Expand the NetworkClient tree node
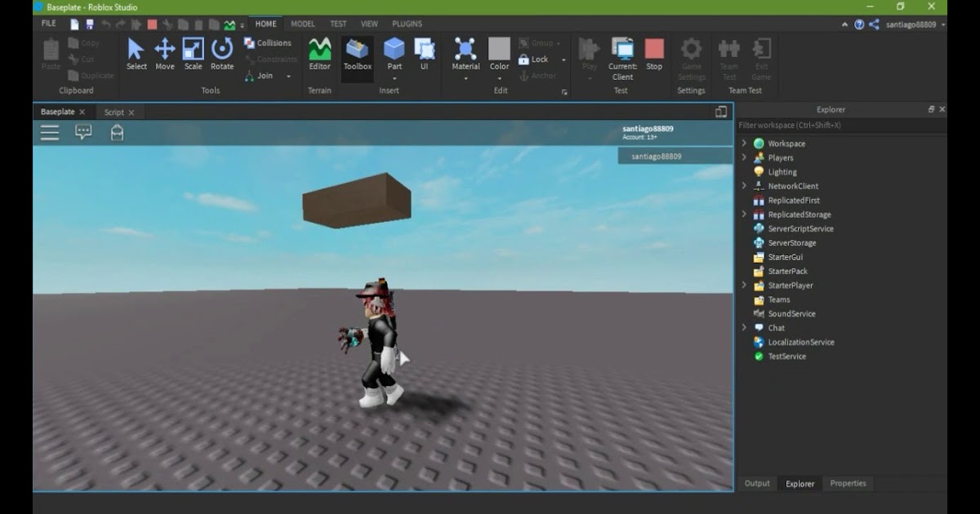Viewport: 980px width, 514px height. click(x=744, y=186)
